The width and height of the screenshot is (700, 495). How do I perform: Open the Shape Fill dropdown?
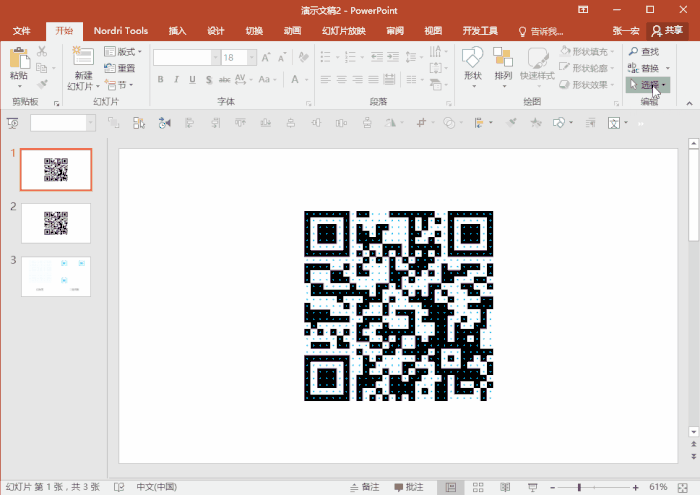(x=588, y=52)
